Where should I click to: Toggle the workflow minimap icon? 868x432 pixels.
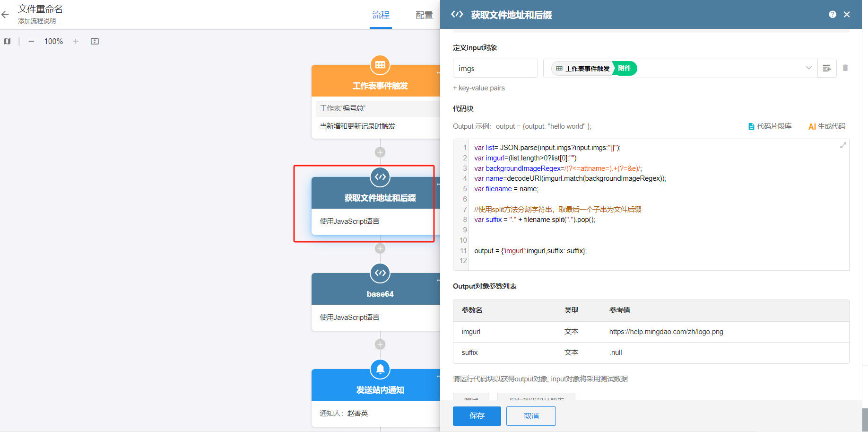7,42
